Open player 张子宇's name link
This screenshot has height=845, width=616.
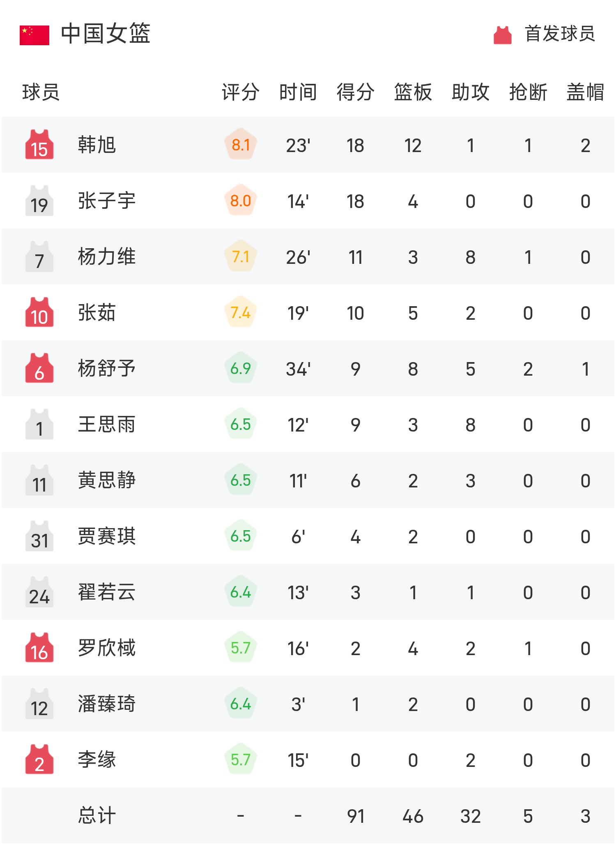tap(107, 201)
